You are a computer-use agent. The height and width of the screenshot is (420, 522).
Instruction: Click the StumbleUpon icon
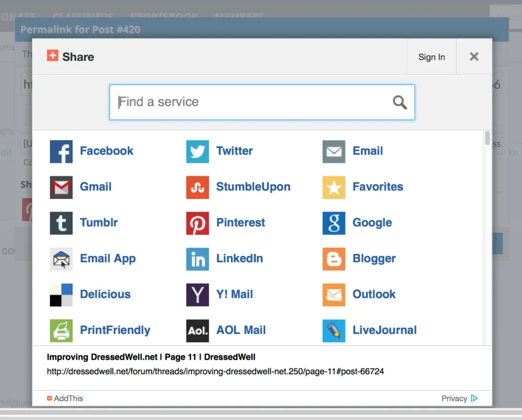click(x=197, y=187)
